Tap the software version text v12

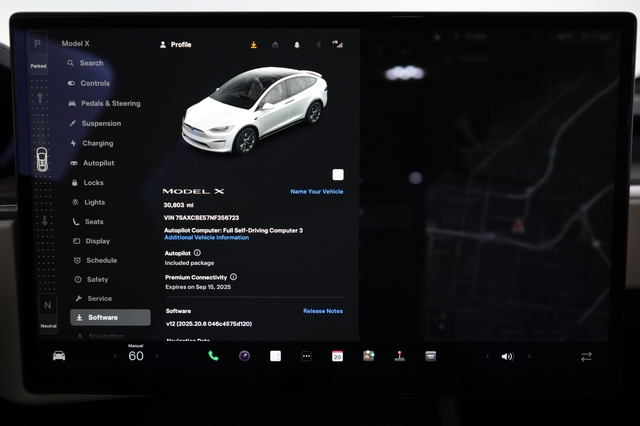coord(209,324)
